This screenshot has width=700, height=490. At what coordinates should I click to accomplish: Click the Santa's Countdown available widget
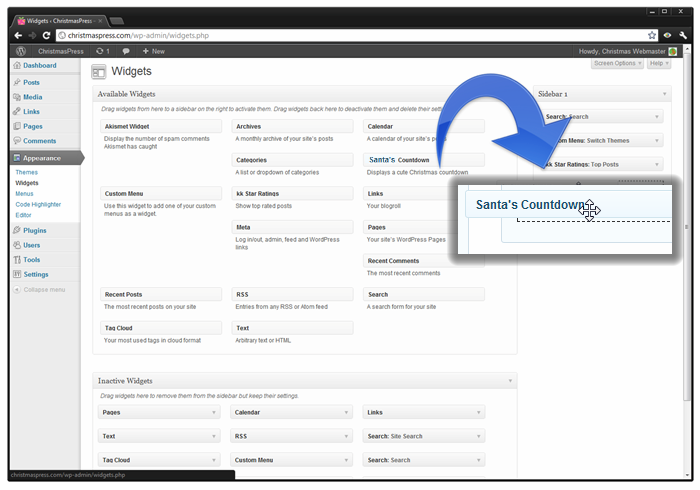[424, 160]
